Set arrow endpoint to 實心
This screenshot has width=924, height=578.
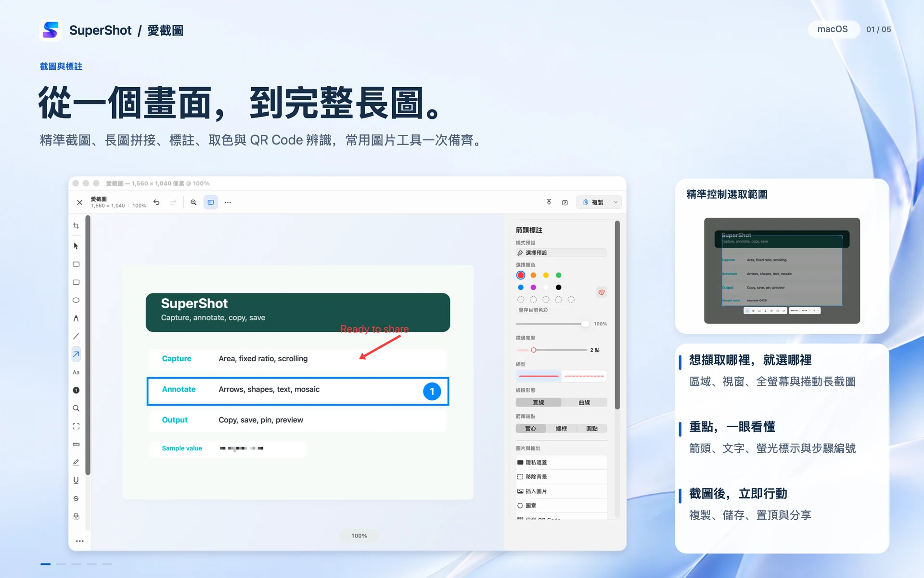(x=531, y=428)
